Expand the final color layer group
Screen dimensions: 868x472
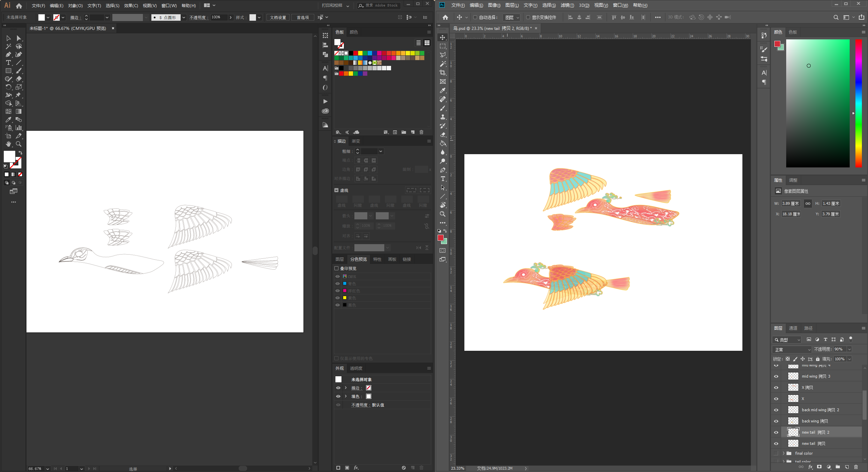tap(783, 453)
